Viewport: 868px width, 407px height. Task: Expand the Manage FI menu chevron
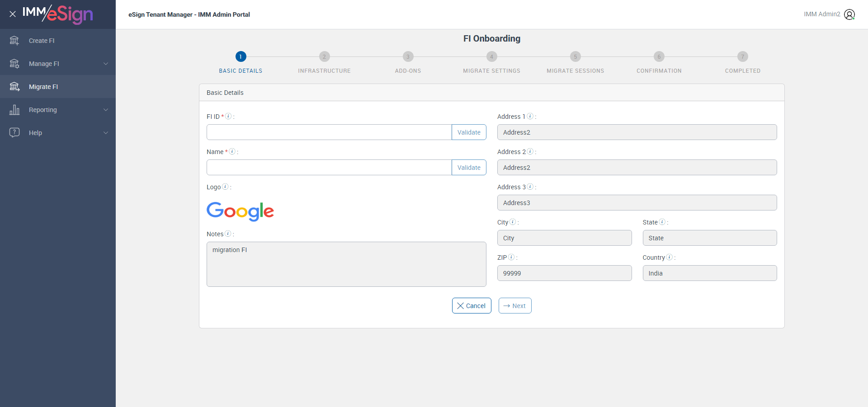(x=106, y=64)
